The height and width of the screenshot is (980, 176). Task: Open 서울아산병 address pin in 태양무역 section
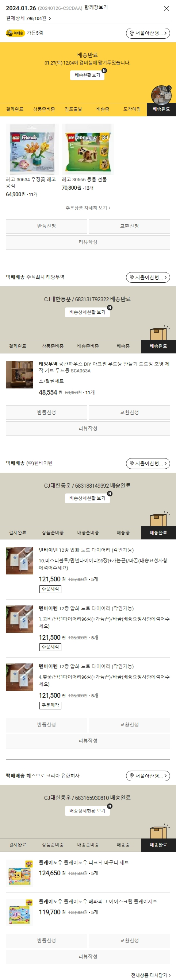tap(148, 277)
